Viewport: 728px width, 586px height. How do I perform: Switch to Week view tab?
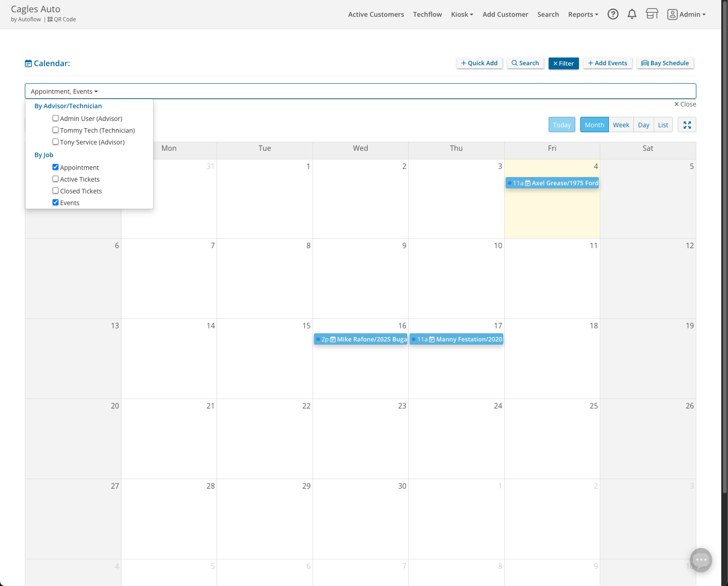click(x=621, y=125)
